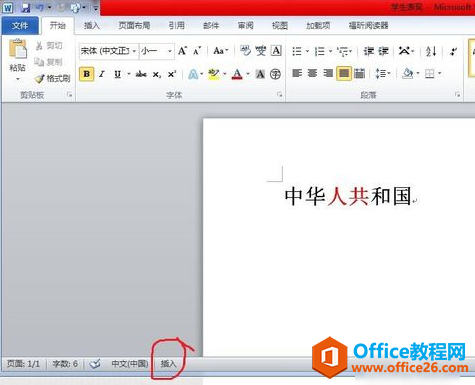Switch to the 插入 (Insert) ribbon tab
475x385 pixels.
92,26
